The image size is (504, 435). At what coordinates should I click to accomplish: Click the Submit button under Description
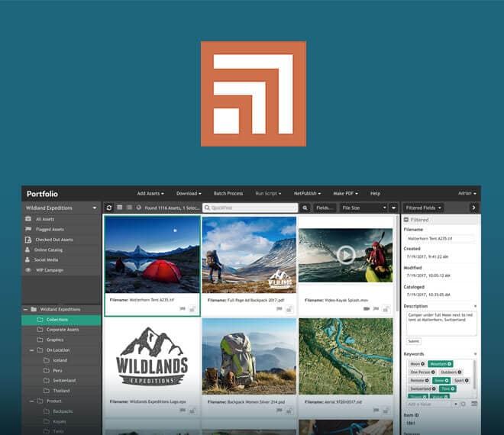pos(413,341)
